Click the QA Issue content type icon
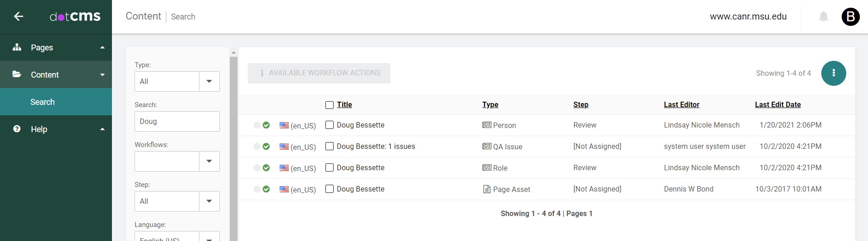Screen dimensions: 868x241 pyautogui.click(x=487, y=147)
